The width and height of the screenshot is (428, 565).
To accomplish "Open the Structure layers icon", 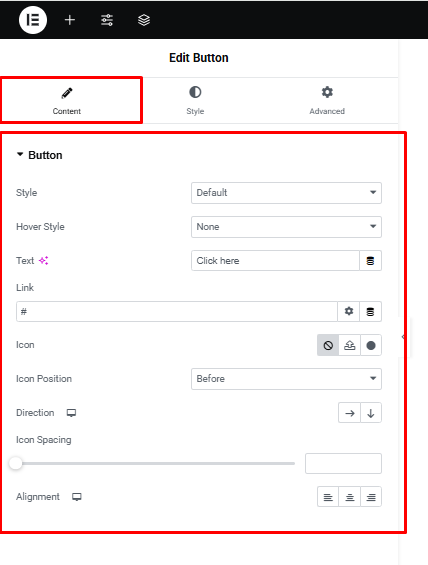I will pos(144,20).
